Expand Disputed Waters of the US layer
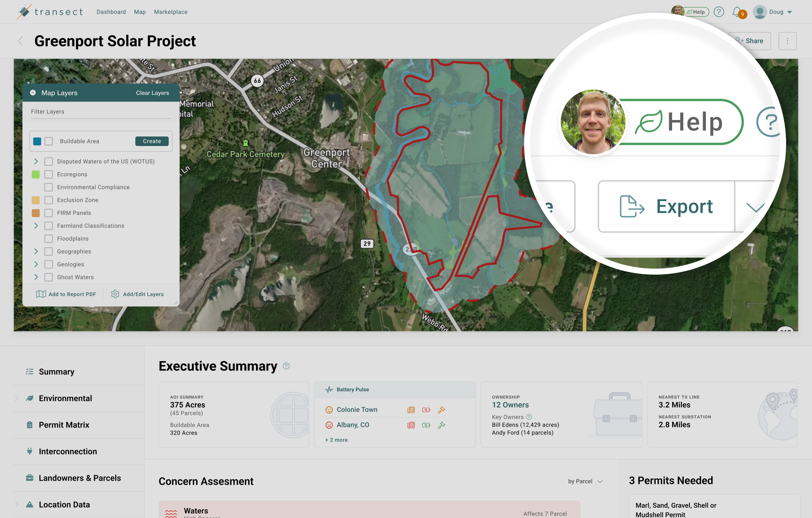Screen dimensions: 812x518 (x=36, y=161)
